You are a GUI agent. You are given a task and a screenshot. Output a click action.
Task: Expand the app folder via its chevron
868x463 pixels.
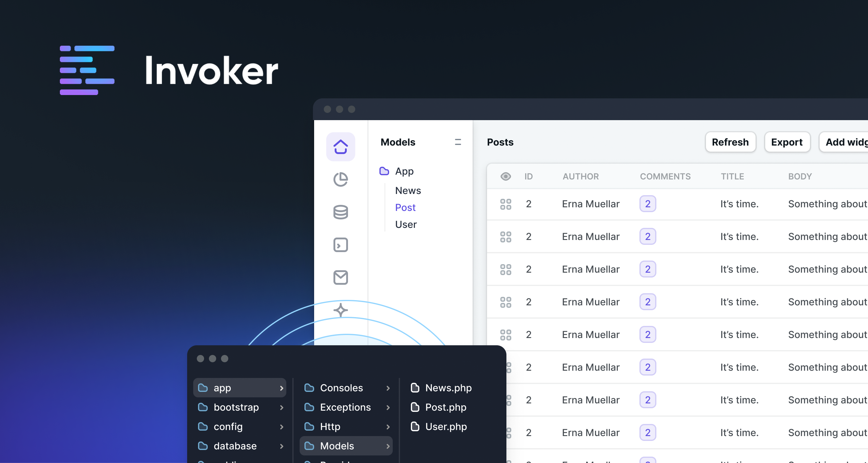282,388
